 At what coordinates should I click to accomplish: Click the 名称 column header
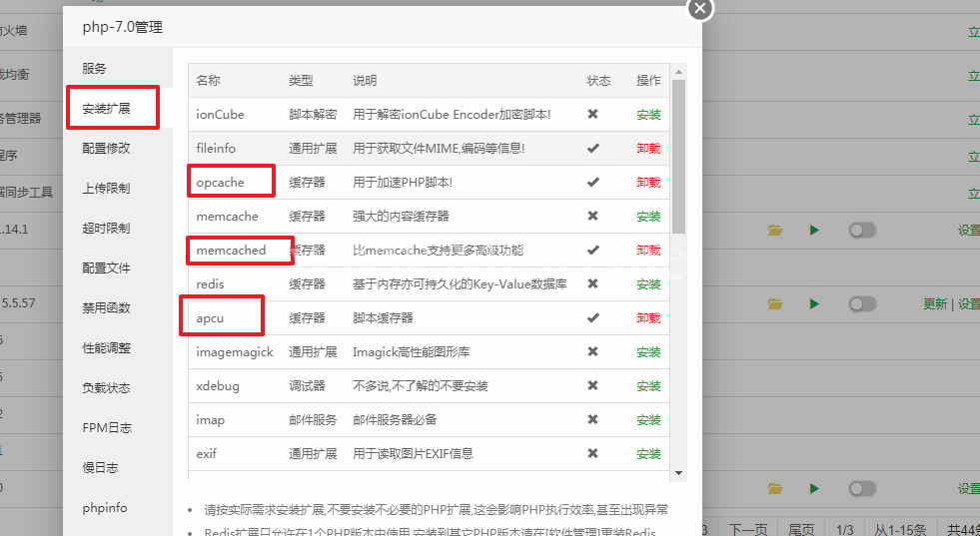(208, 80)
